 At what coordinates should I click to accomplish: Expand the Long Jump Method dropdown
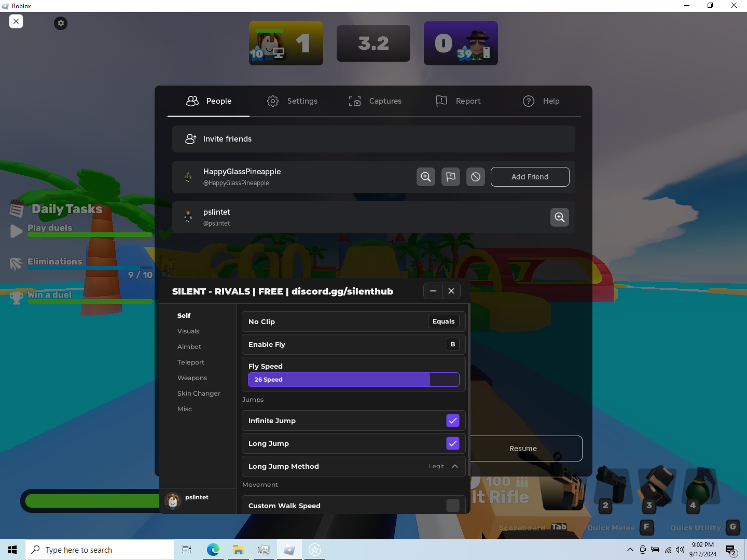click(x=354, y=466)
